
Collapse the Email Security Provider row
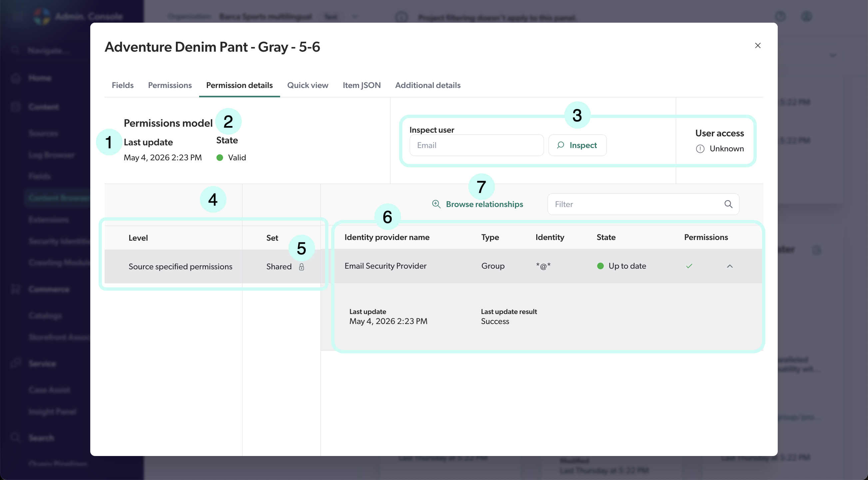click(729, 266)
